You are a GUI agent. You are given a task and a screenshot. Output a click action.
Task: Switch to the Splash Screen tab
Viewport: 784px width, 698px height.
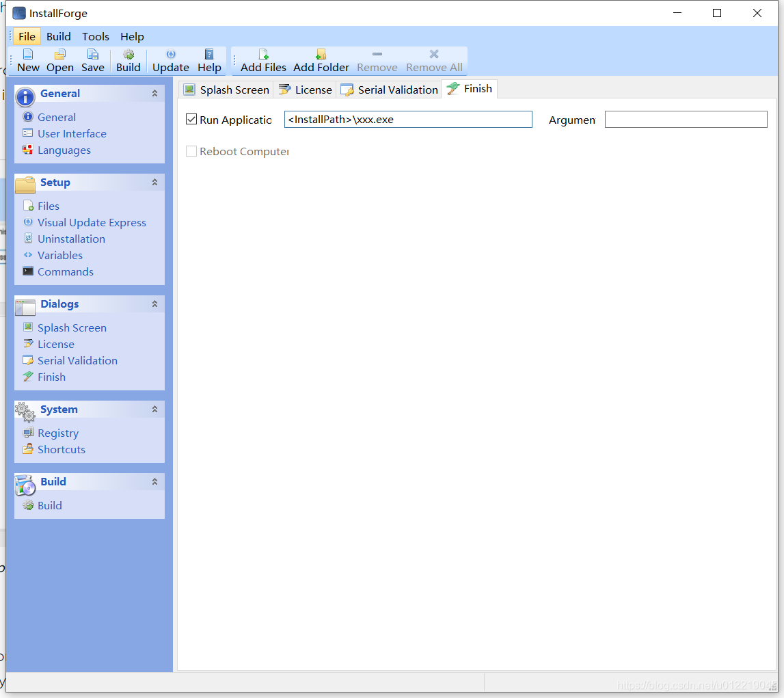[x=226, y=90]
